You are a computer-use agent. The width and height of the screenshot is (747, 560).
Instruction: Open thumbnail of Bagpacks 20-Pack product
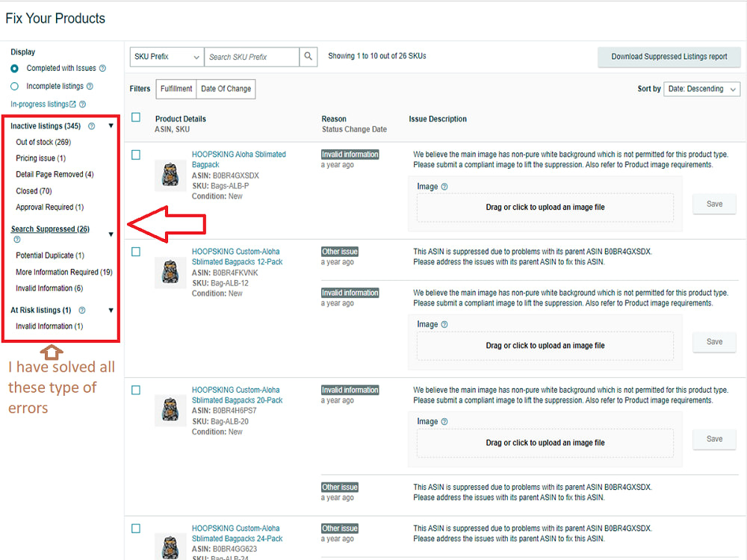170,410
